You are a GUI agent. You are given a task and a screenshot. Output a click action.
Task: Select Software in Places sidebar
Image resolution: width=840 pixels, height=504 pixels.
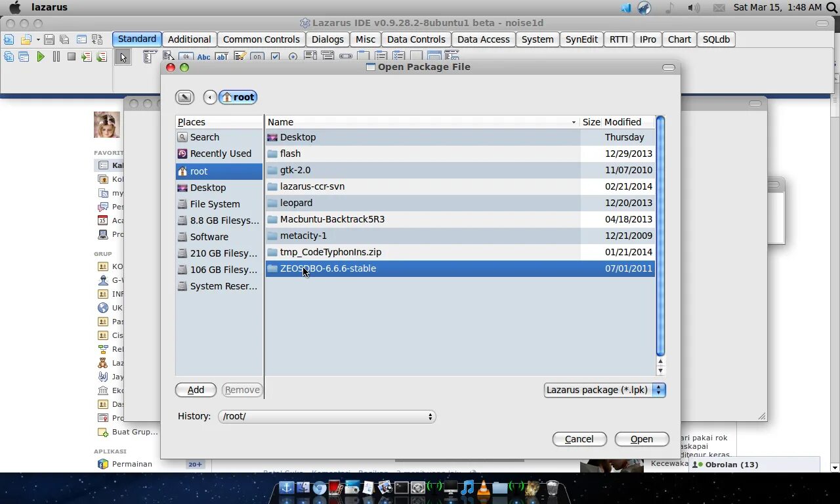tap(219, 237)
